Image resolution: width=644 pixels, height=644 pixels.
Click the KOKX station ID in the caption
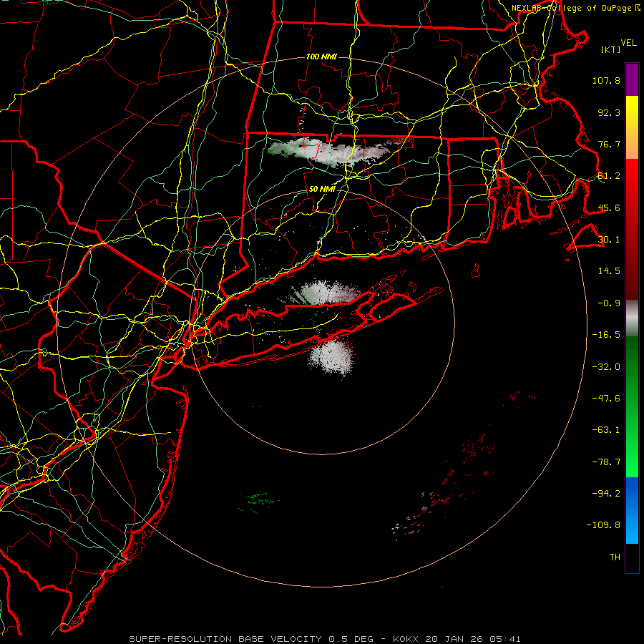coord(407,639)
